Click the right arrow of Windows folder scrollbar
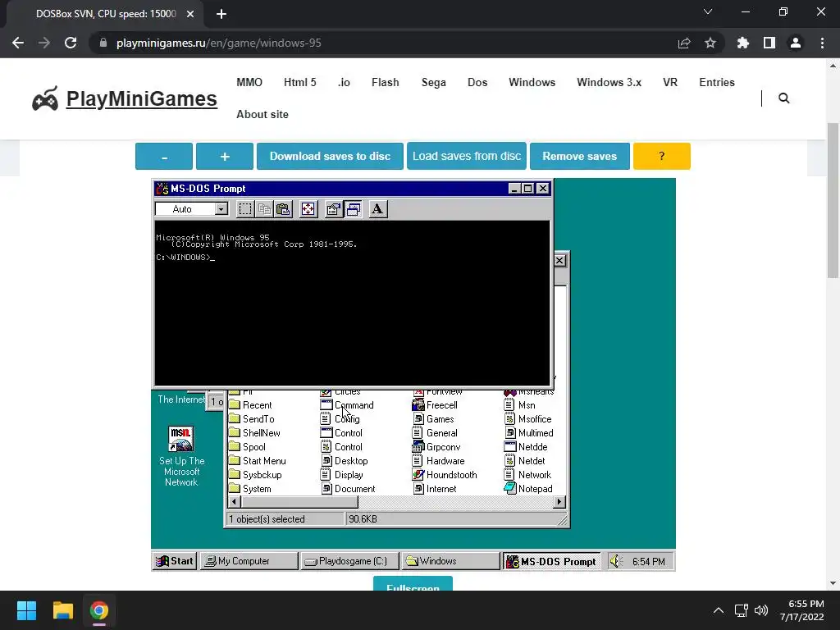The width and height of the screenshot is (840, 630). coord(559,502)
